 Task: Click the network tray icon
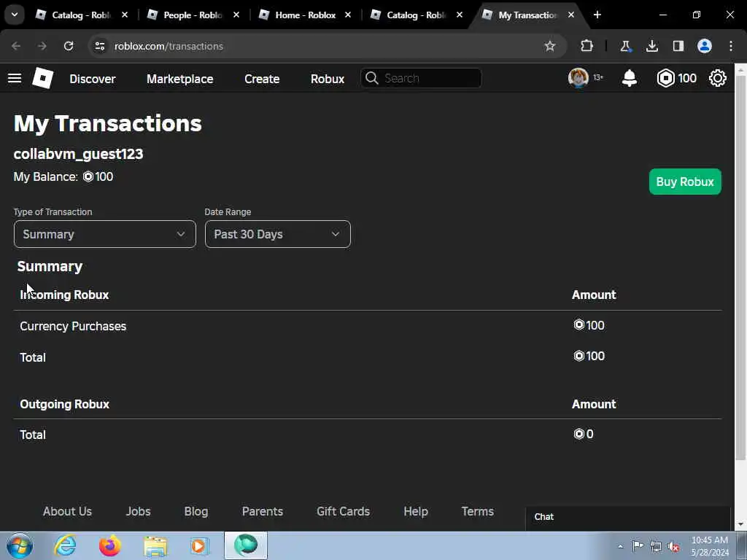click(656, 546)
